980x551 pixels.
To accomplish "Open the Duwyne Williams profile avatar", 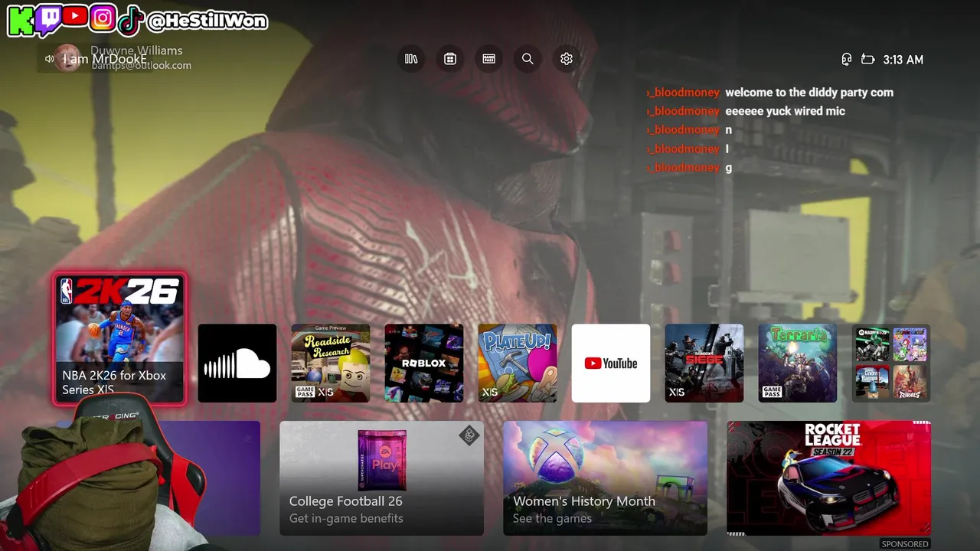I will click(x=67, y=58).
